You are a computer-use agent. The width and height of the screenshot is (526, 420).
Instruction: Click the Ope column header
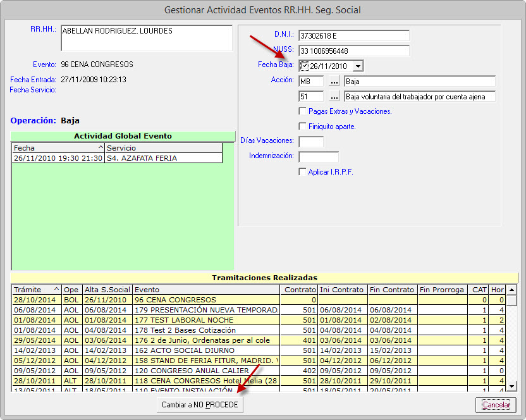click(71, 290)
